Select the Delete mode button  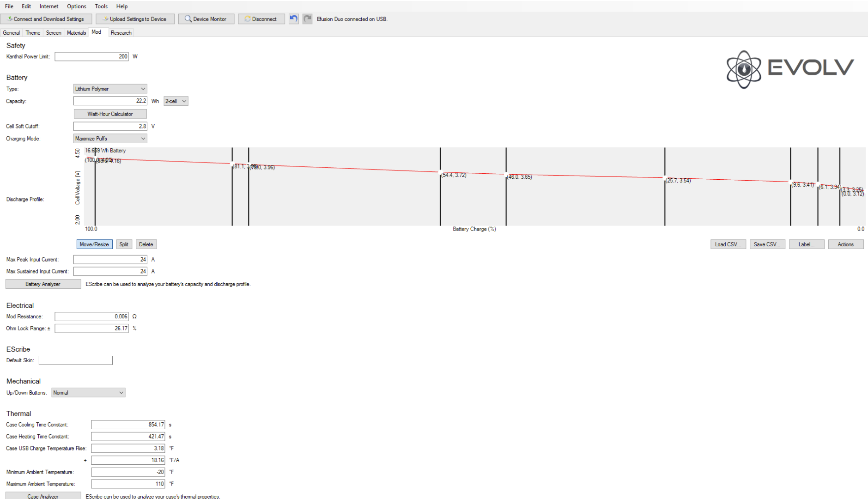[146, 244]
